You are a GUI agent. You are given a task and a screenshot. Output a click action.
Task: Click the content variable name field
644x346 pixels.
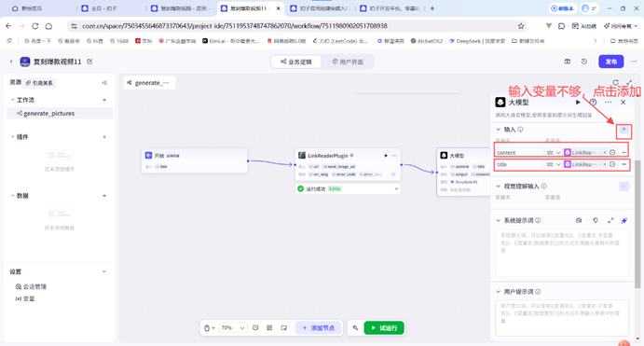(519, 152)
